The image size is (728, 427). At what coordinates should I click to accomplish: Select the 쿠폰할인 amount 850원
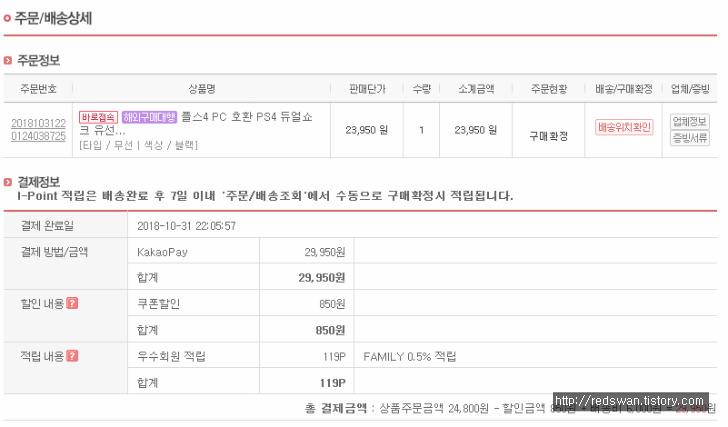click(332, 304)
